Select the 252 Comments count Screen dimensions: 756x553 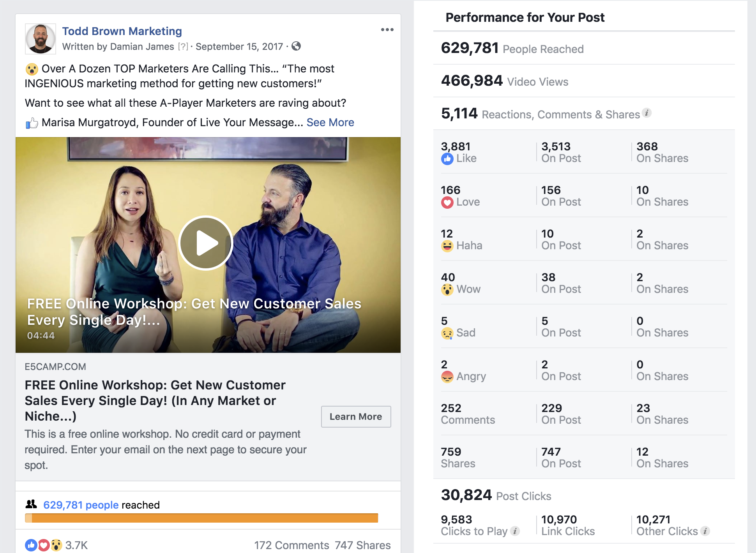tap(451, 408)
